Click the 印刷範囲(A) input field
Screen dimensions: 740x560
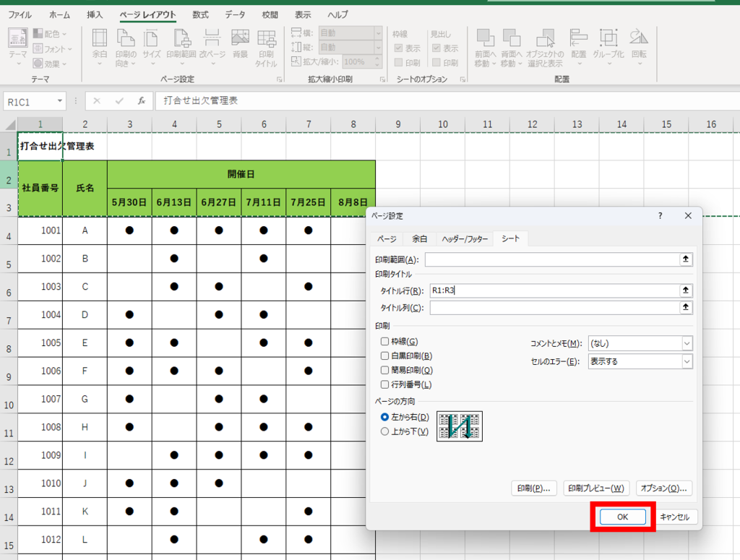[x=551, y=259]
